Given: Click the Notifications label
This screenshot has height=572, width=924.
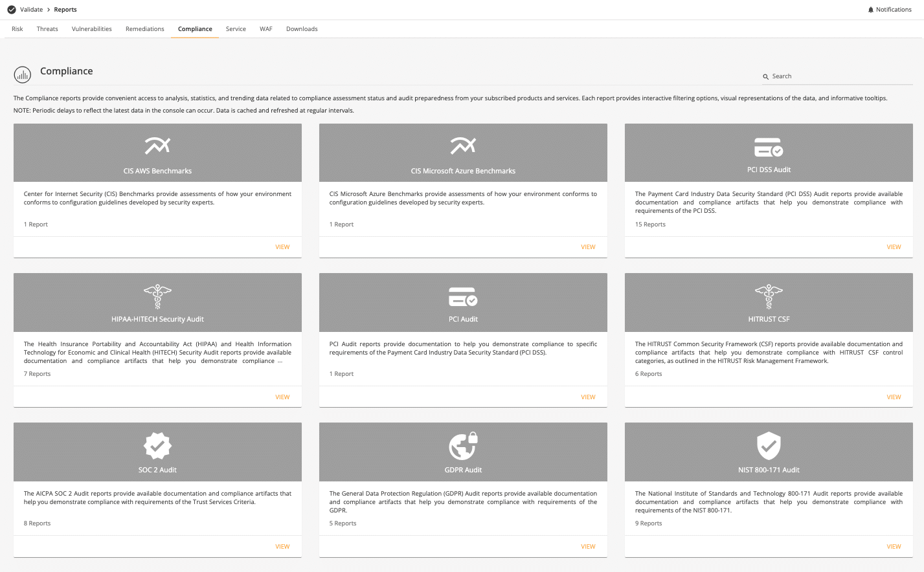Looking at the screenshot, I should click(x=894, y=10).
